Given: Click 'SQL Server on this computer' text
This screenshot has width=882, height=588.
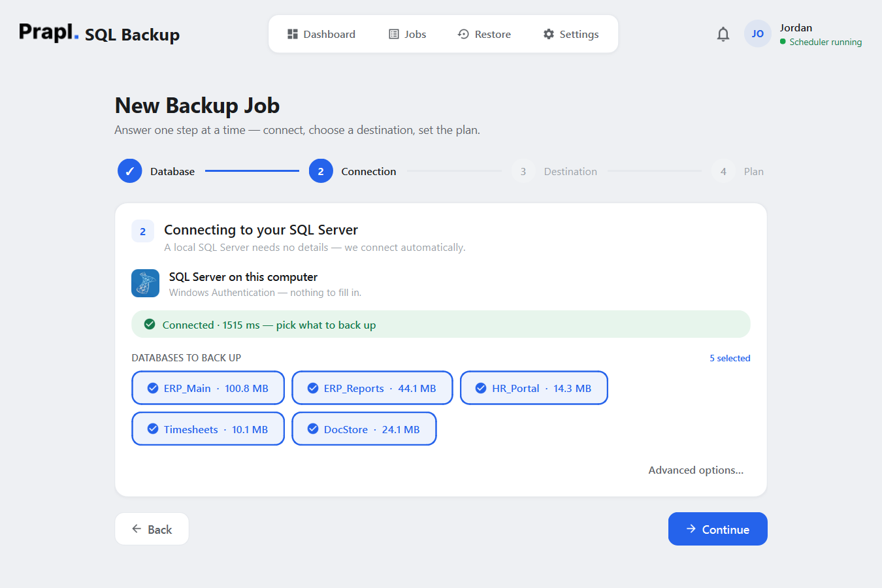Looking at the screenshot, I should (x=243, y=277).
